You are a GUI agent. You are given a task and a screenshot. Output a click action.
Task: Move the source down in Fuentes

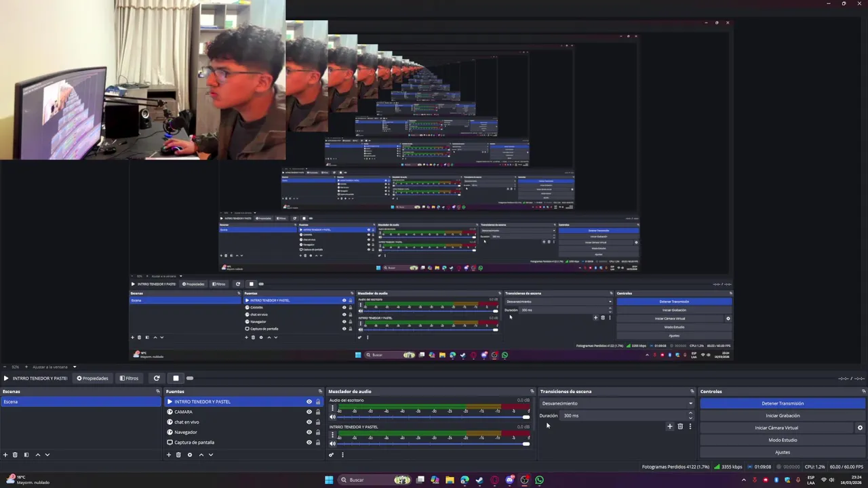coord(211,455)
